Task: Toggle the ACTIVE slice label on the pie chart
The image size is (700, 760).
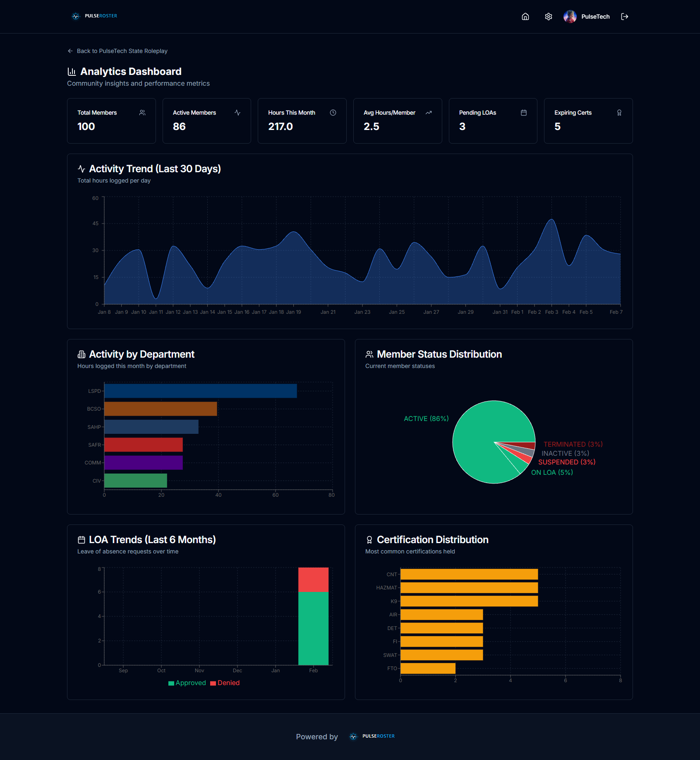Action: pos(426,418)
